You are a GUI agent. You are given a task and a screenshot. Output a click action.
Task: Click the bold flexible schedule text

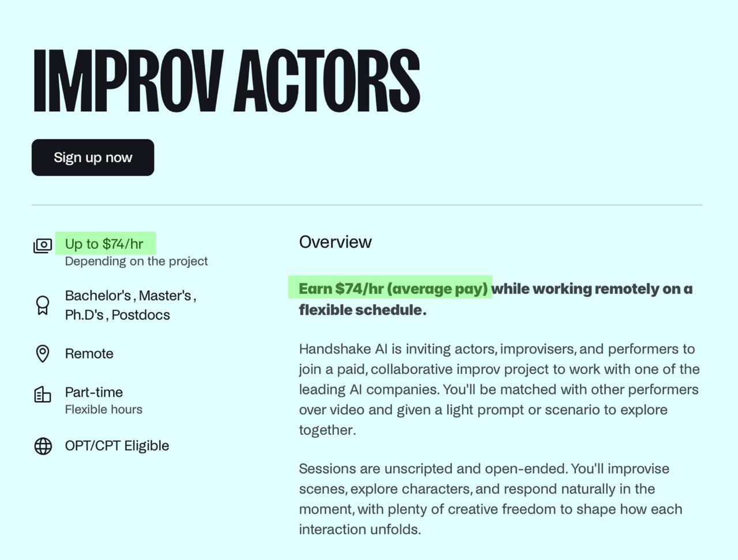(x=363, y=310)
